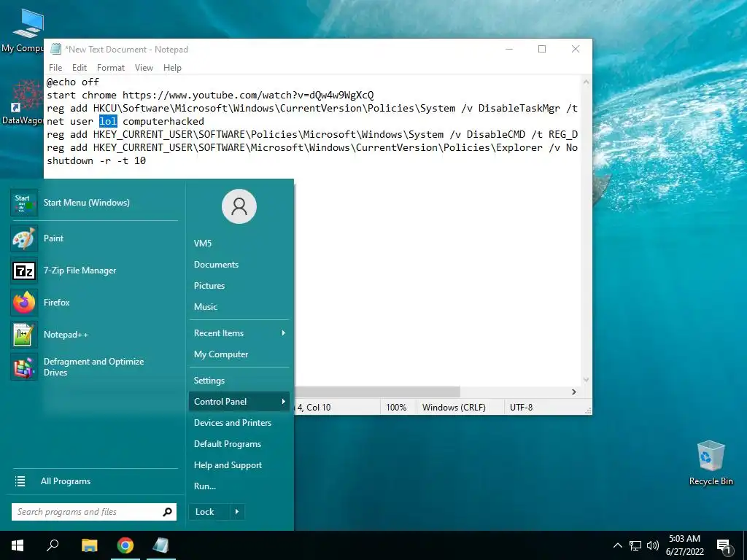The height and width of the screenshot is (560, 747).
Task: Click Notepad title bar app icon
Action: coord(55,49)
